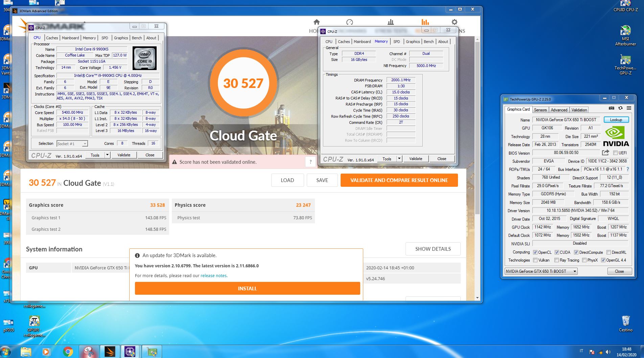
Task: Switch to the Sensors tab in GPU-Z
Action: click(540, 110)
